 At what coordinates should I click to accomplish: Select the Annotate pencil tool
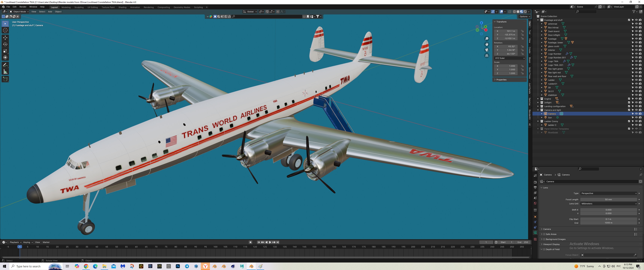[5, 65]
